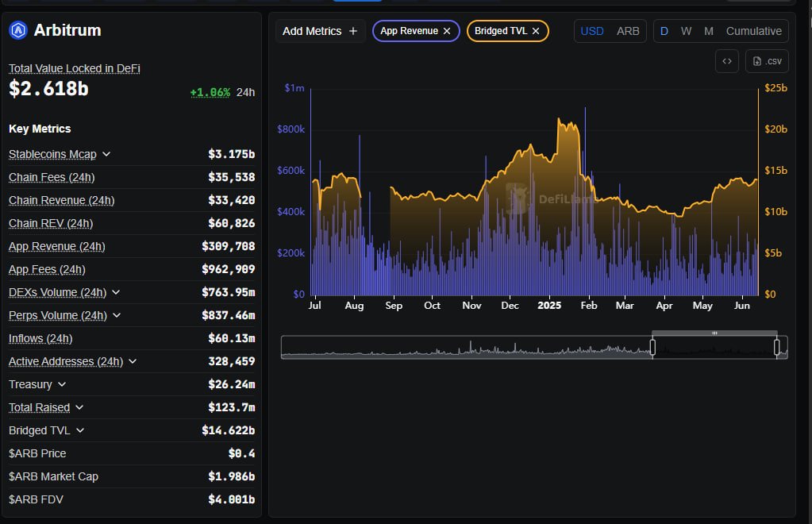Image resolution: width=812 pixels, height=524 pixels.
Task: Click $837.46m perps volume value
Action: pyautogui.click(x=229, y=315)
